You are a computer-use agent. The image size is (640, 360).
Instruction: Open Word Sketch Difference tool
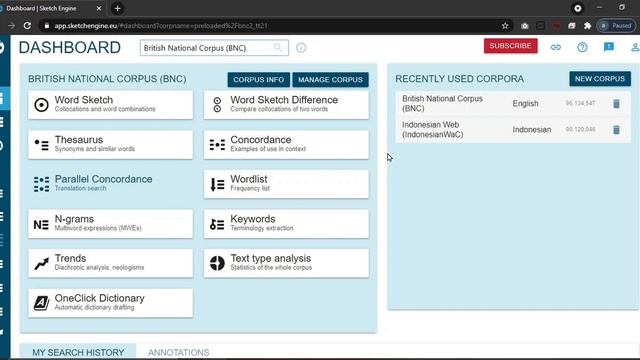click(x=286, y=104)
